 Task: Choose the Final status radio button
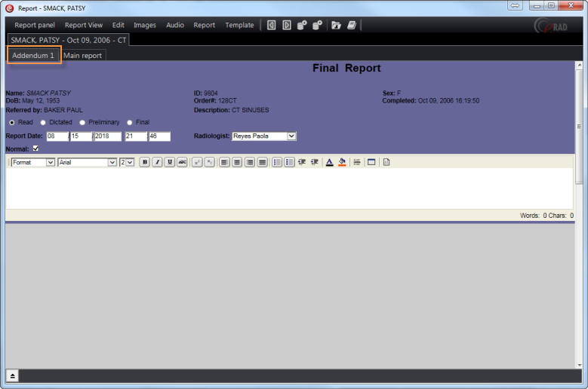click(x=130, y=122)
